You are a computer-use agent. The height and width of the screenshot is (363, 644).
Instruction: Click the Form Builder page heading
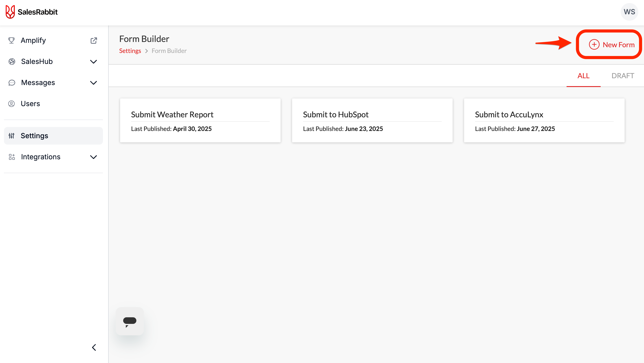click(144, 39)
